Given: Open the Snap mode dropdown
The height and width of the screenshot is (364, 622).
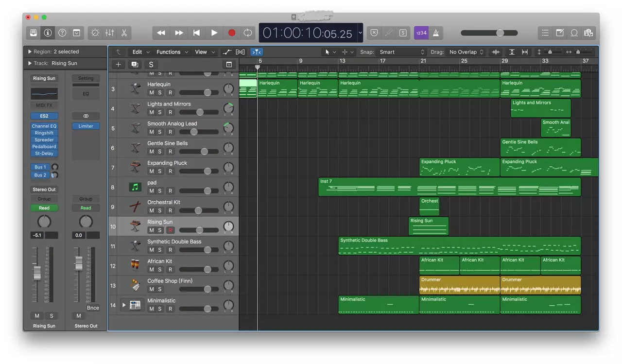Looking at the screenshot, I should pos(401,52).
